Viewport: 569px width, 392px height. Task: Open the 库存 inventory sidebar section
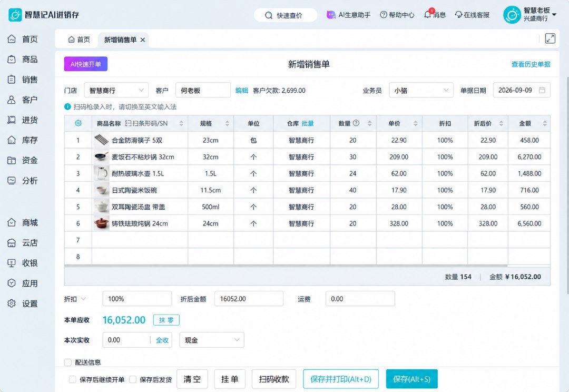tap(23, 140)
